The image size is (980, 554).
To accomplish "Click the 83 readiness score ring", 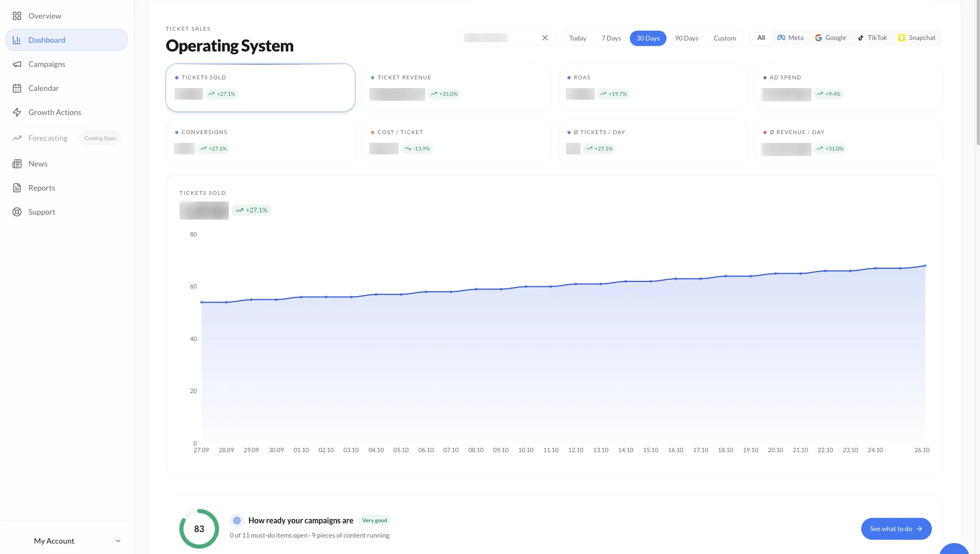I will [x=199, y=529].
